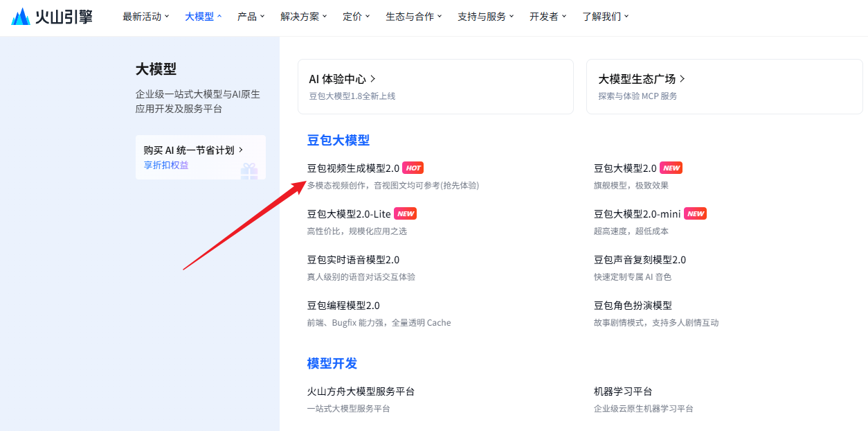Click the sidebar text 企业级一站式大模型与AI原生
868x431 pixels.
[198, 94]
